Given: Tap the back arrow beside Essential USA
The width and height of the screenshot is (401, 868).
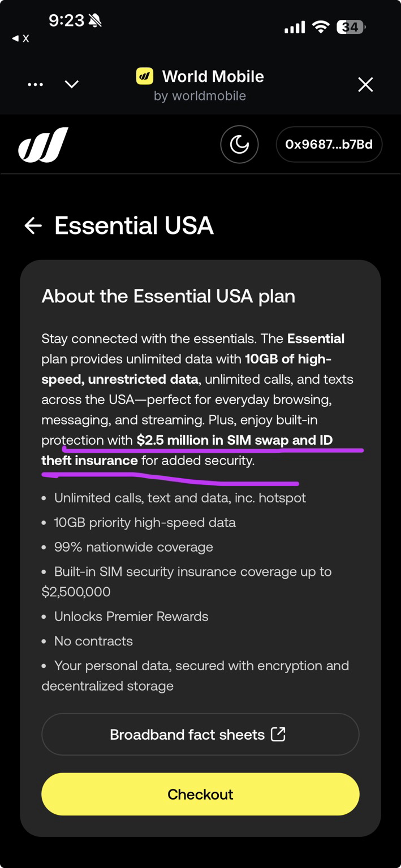Looking at the screenshot, I should 33,226.
